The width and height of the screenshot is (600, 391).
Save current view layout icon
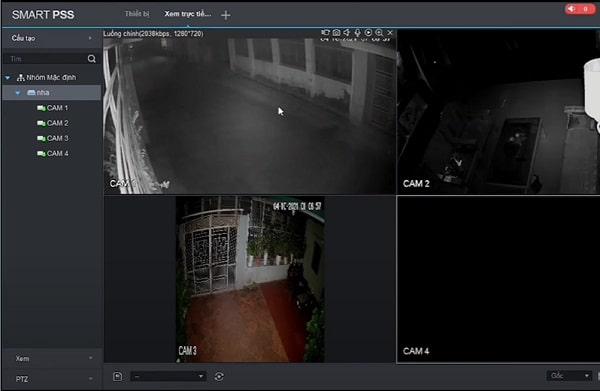click(118, 376)
